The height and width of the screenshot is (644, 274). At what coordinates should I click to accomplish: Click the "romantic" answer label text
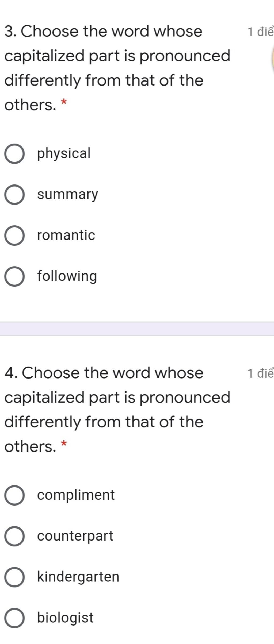[x=66, y=235]
